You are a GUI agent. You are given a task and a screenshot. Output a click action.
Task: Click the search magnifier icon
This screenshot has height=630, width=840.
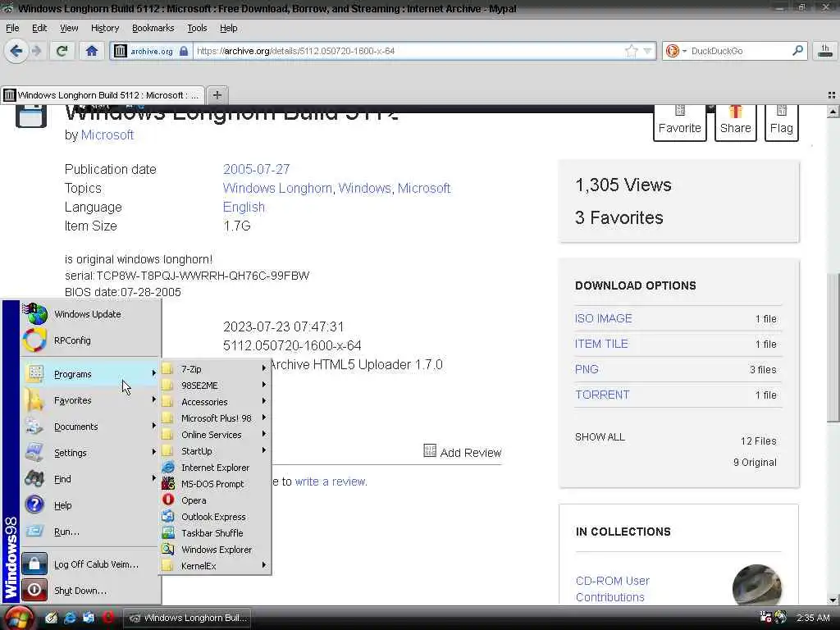pos(797,51)
